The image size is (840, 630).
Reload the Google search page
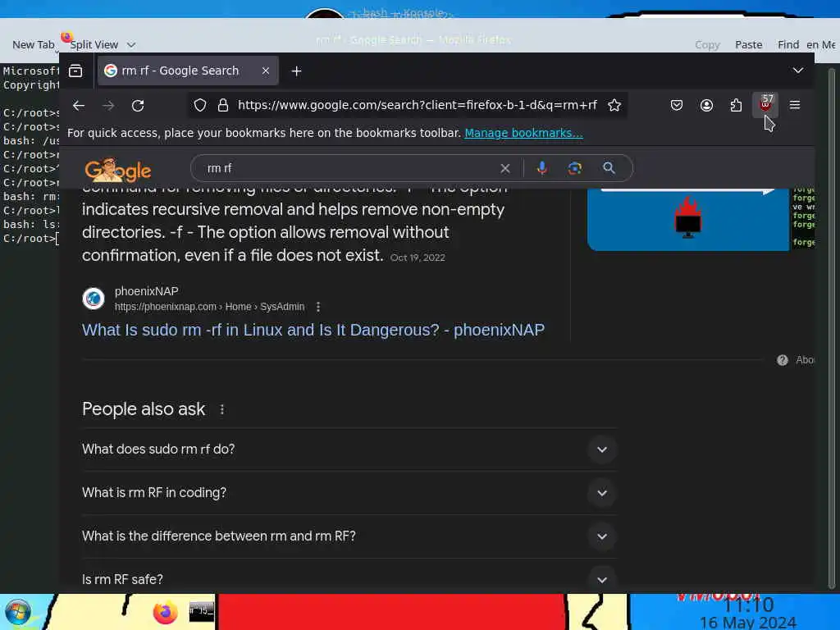click(138, 106)
